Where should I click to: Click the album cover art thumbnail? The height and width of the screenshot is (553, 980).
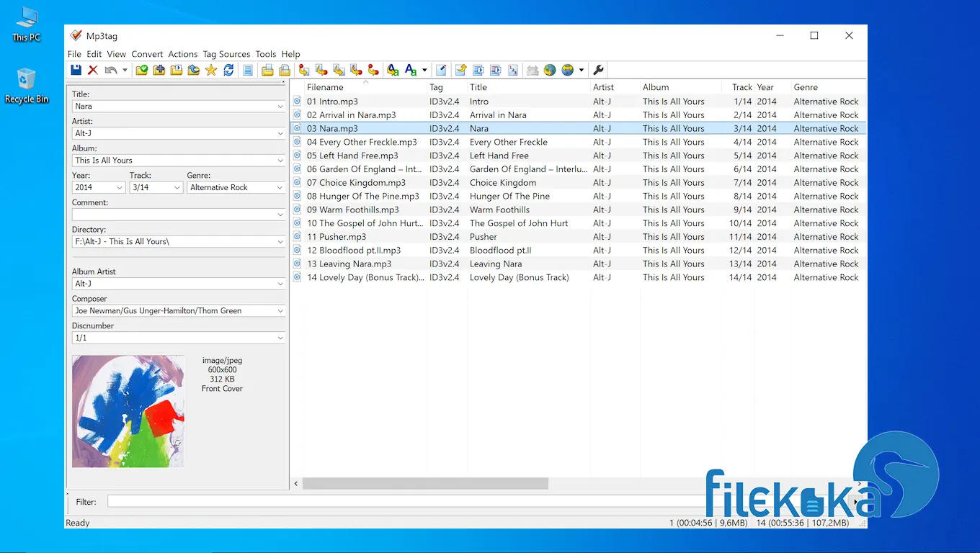128,411
